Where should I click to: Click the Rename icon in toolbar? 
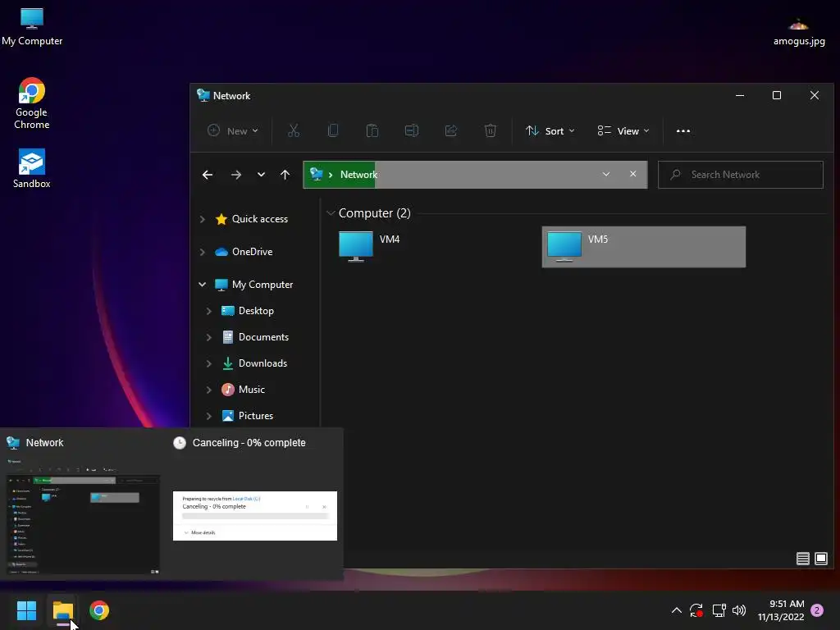[412, 130]
